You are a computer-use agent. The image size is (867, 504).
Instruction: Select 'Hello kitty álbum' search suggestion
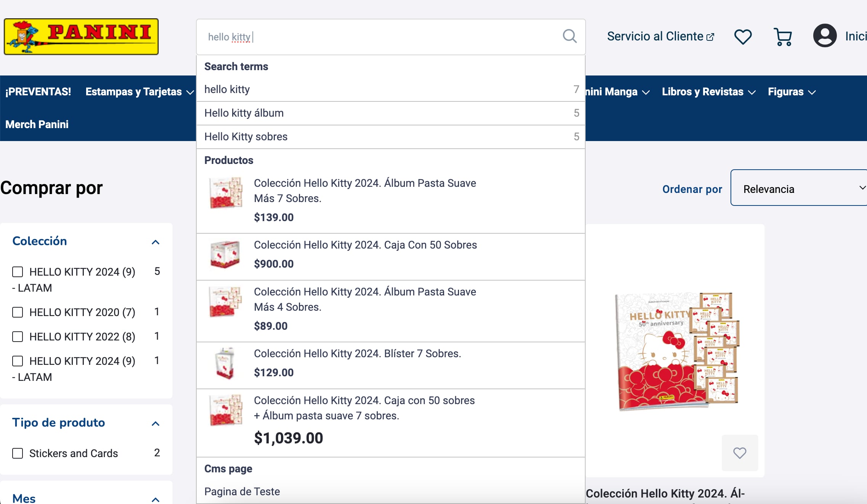pos(244,113)
